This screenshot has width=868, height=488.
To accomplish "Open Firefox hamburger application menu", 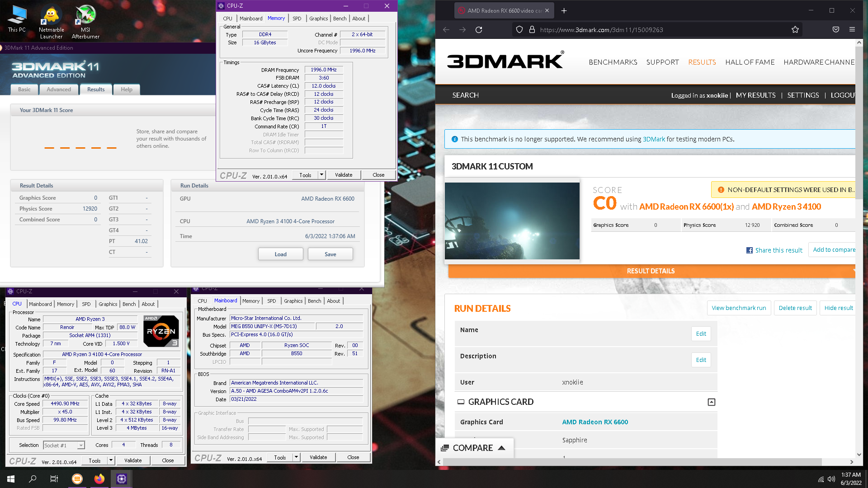I will tap(852, 30).
